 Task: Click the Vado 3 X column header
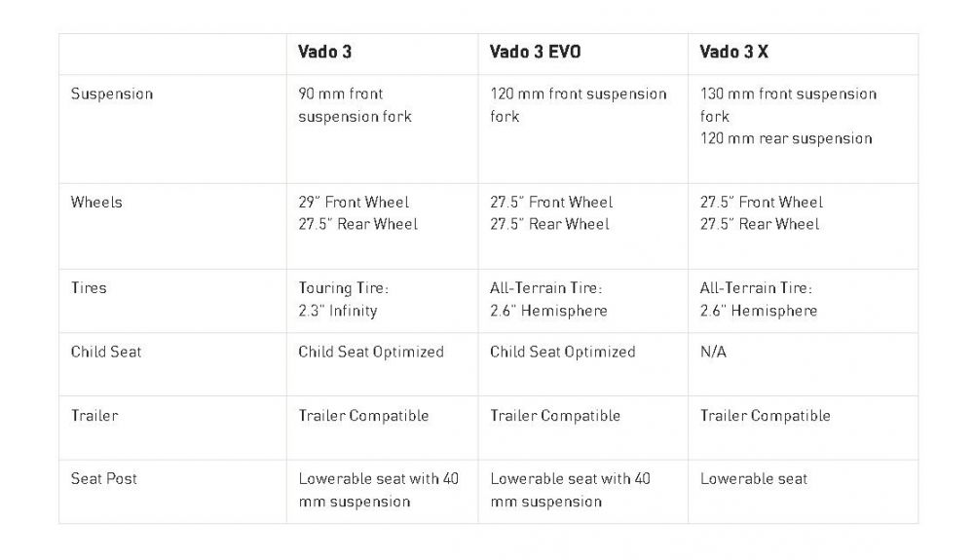pos(733,53)
